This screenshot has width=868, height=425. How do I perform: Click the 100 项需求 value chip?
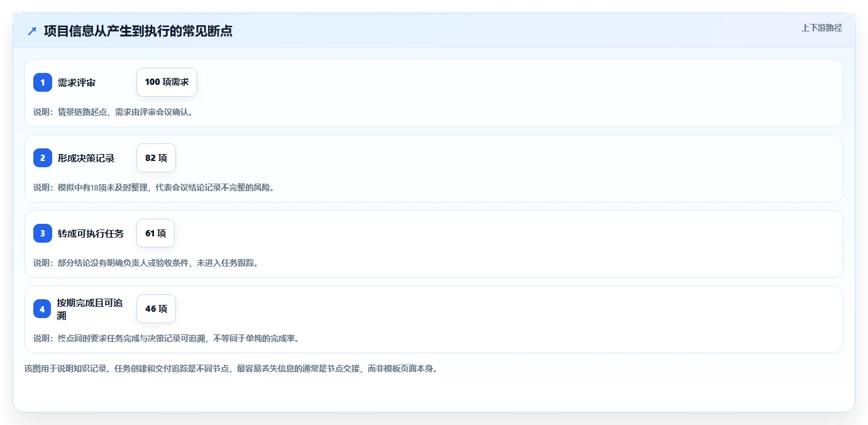[167, 82]
